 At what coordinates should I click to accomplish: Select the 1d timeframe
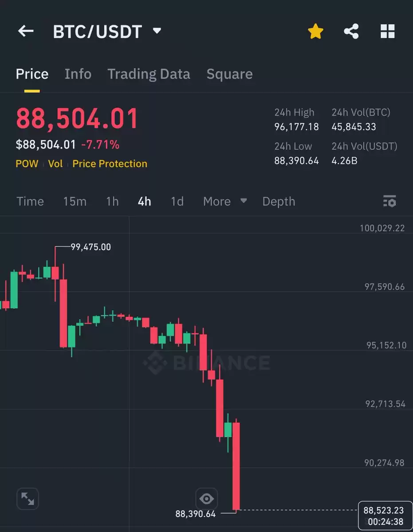177,202
